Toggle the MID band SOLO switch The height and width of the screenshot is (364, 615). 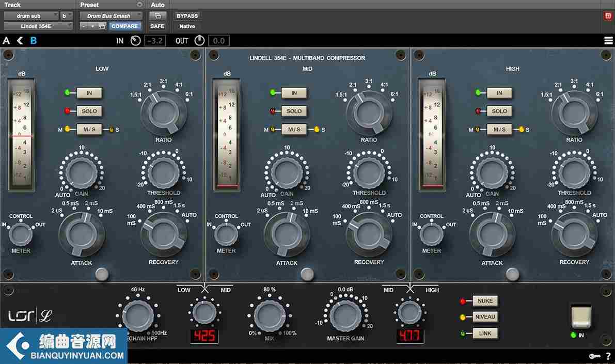[x=294, y=111]
